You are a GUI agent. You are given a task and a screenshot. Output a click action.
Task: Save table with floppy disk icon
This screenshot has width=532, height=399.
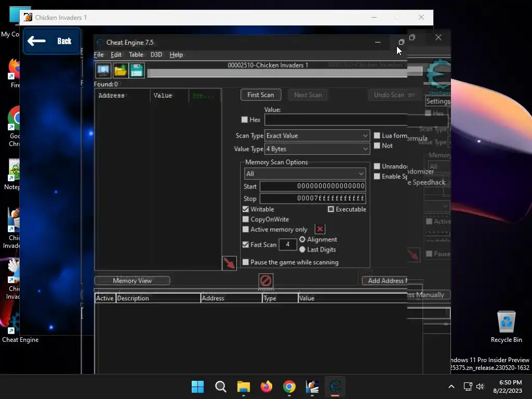coord(137,71)
